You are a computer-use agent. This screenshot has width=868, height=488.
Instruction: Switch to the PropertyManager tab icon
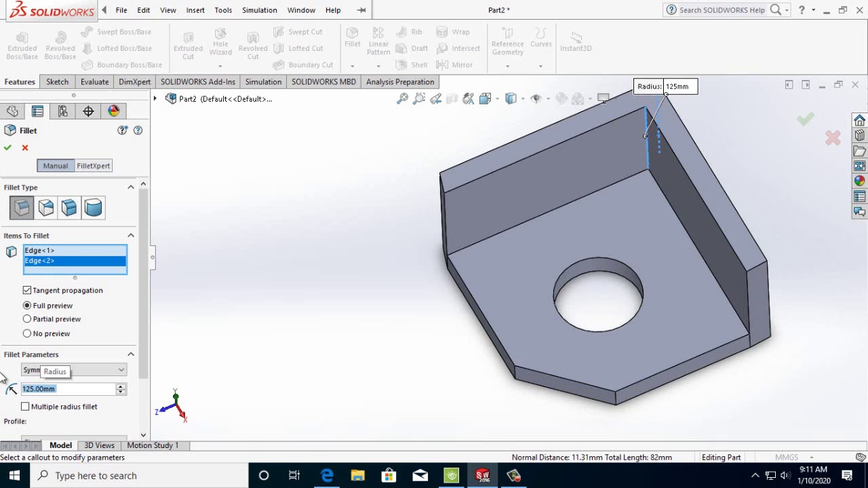[37, 111]
